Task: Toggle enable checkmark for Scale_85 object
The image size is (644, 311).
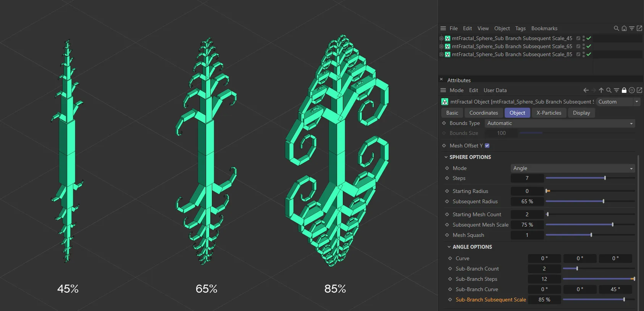Action: [589, 54]
